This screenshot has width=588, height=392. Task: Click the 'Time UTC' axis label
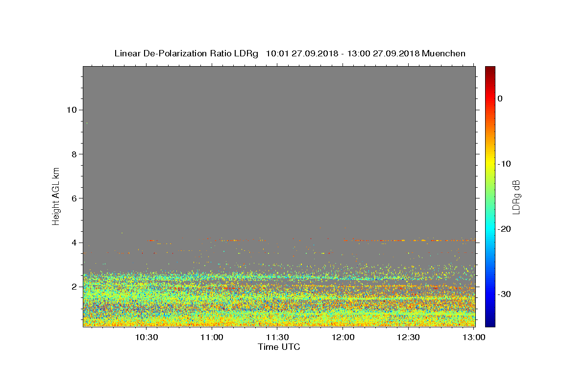click(279, 347)
